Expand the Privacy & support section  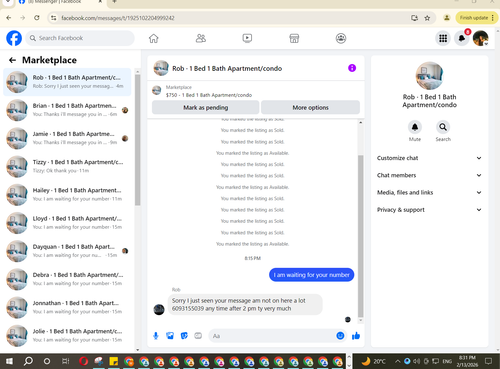(x=429, y=210)
